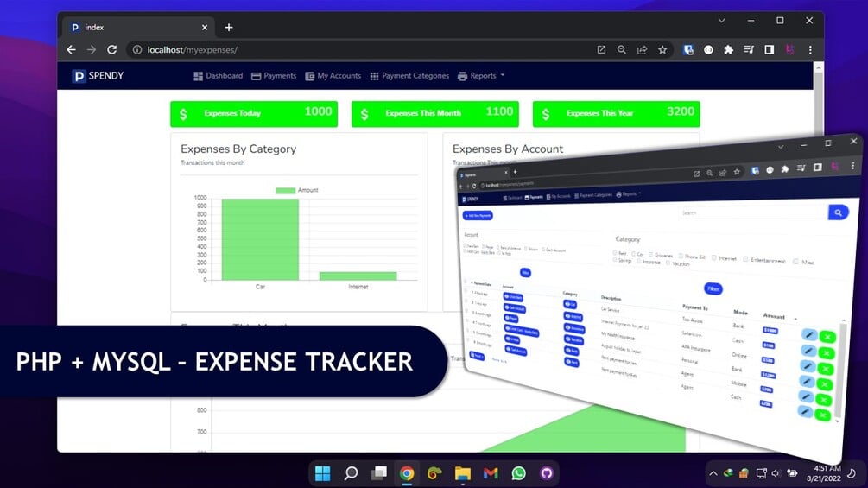
Task: Click the Expenses This Year card
Action: pyautogui.click(x=616, y=113)
